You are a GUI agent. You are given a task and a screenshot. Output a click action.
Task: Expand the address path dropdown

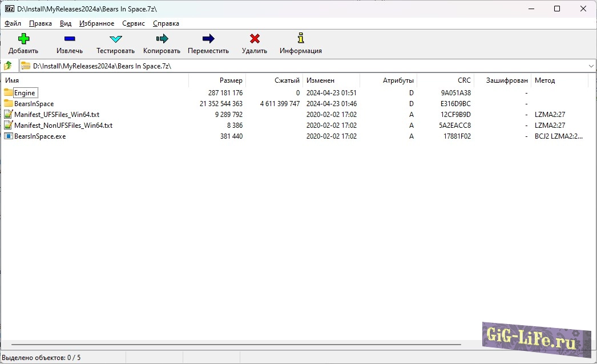pos(591,66)
